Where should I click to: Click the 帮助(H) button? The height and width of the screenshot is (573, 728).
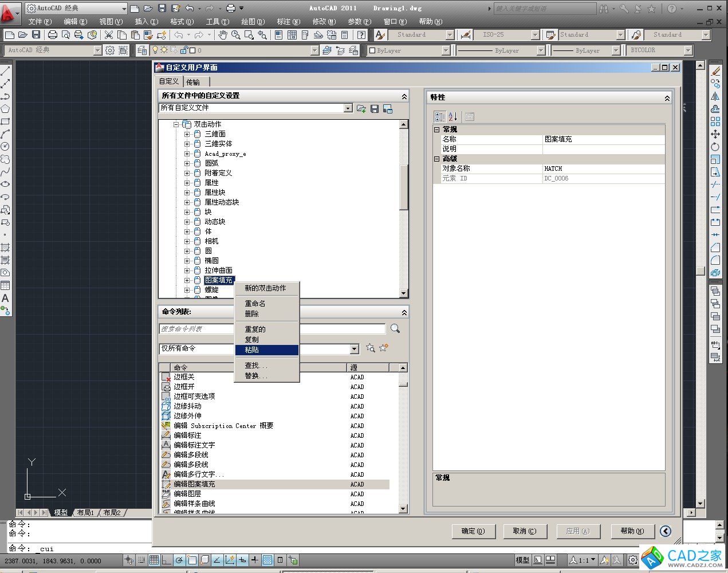[632, 531]
